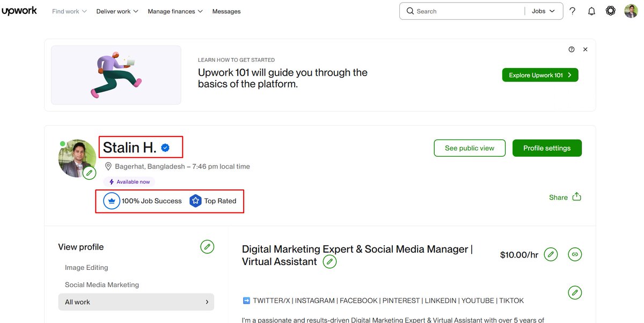Edit View profile section pencil icon
Image resolution: width=644 pixels, height=323 pixels.
[207, 247]
